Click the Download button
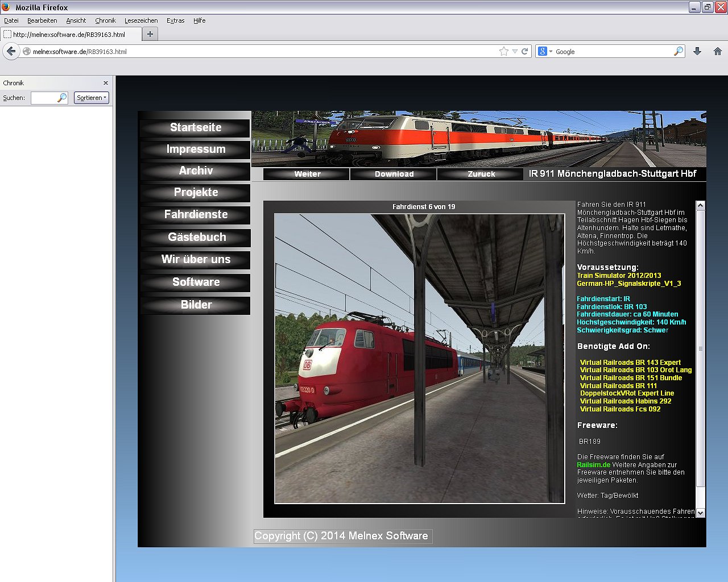 pos(394,174)
